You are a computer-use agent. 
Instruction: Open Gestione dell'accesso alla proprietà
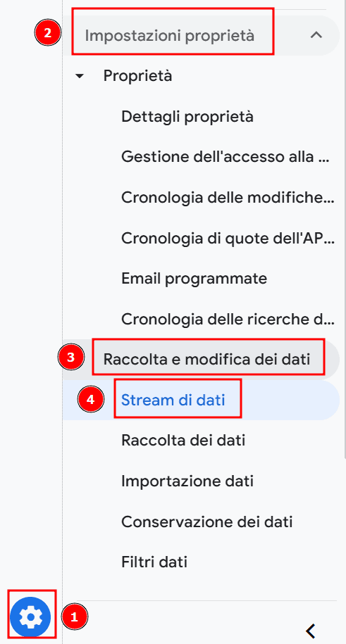[x=225, y=157]
